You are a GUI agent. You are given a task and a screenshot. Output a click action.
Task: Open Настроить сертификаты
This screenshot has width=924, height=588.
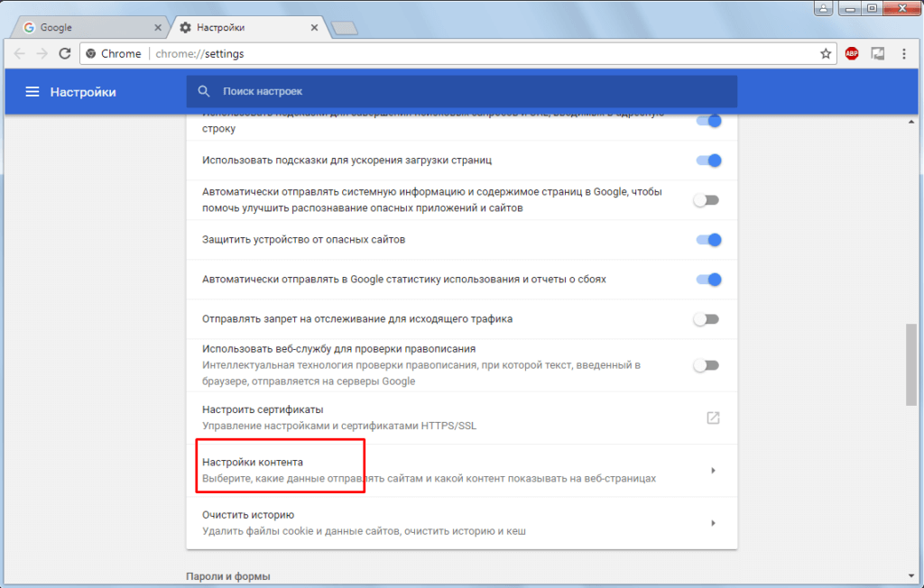click(461, 418)
